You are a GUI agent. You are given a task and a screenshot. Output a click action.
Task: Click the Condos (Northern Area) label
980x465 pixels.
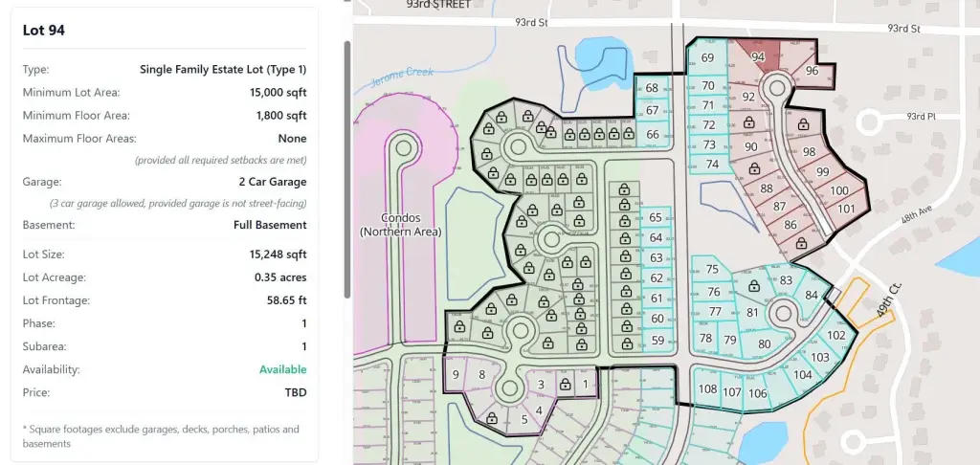tap(399, 225)
